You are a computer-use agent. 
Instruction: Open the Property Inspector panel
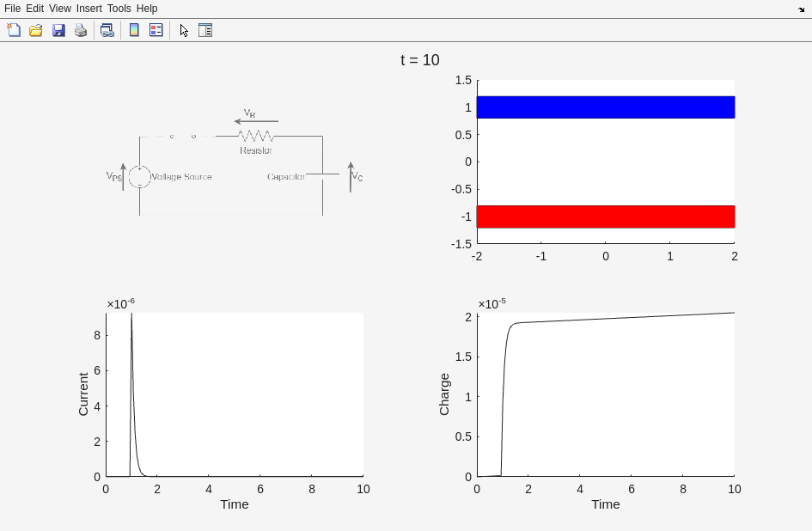click(x=205, y=30)
